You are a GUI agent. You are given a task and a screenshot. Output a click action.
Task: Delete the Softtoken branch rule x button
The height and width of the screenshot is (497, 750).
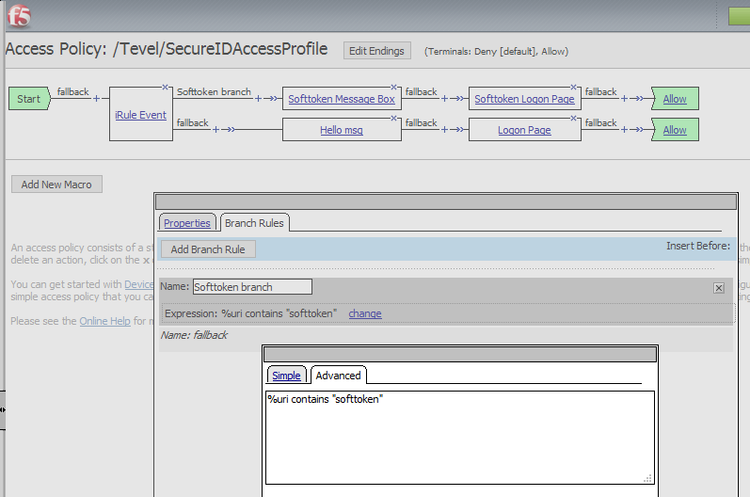[718, 288]
